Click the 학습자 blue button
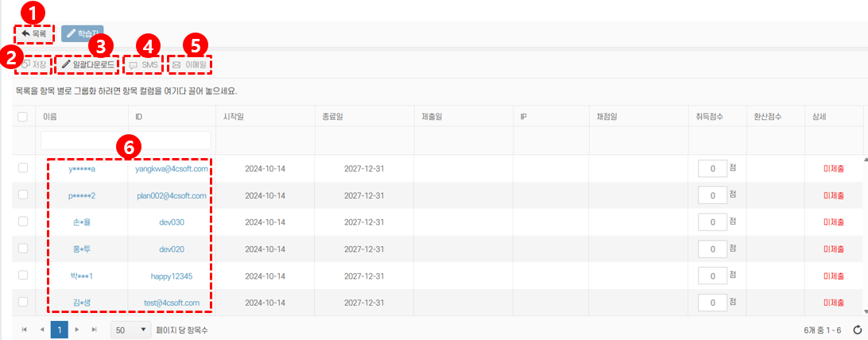This screenshot has width=868, height=340. (x=82, y=33)
